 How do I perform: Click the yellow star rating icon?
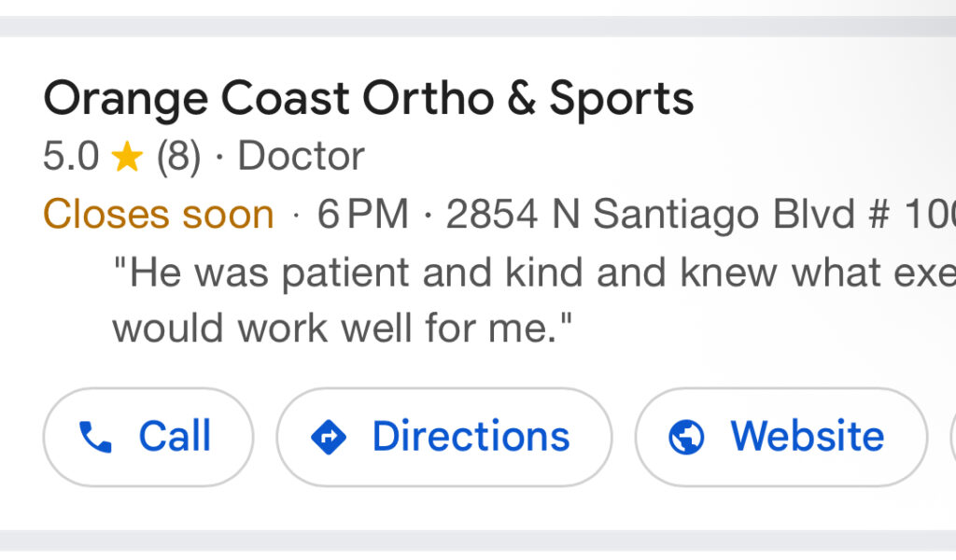(126, 158)
